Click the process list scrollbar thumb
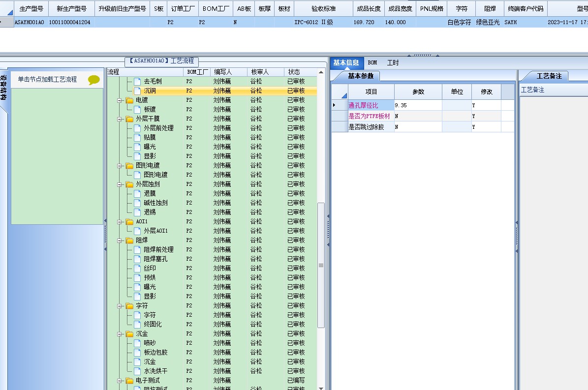 coord(321,265)
